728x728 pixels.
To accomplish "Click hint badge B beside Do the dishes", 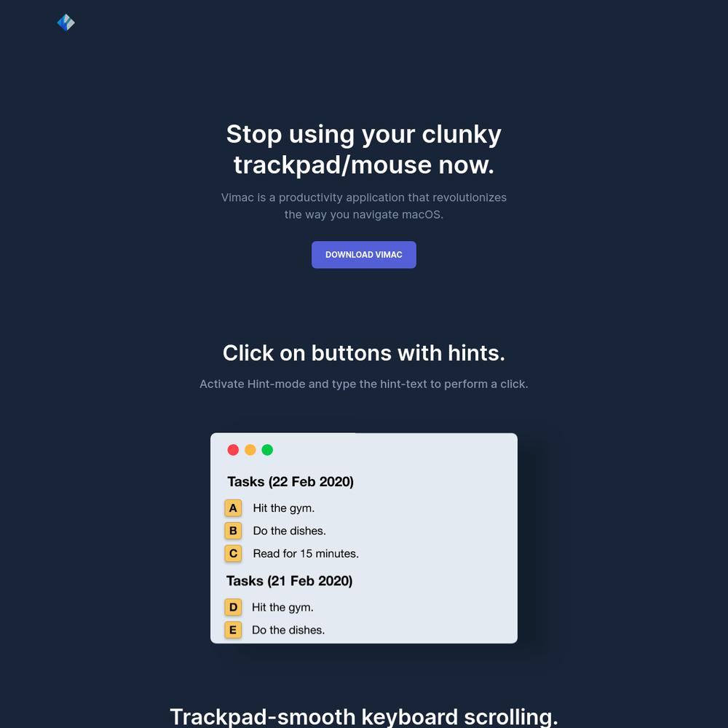I will (233, 531).
